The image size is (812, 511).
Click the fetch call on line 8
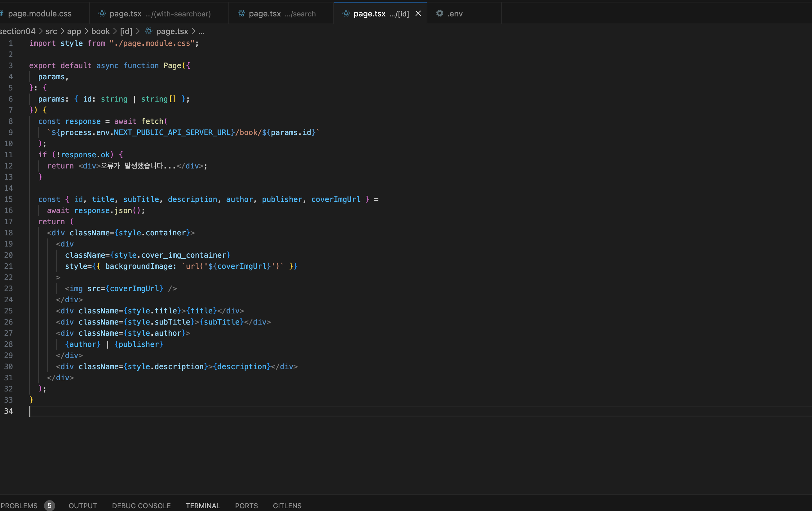tap(152, 121)
